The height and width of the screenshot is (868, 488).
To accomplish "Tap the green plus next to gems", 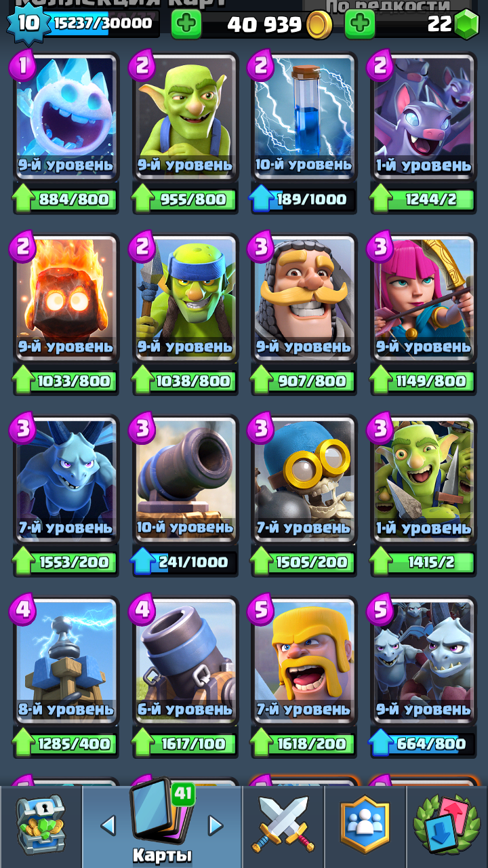I will tap(359, 24).
